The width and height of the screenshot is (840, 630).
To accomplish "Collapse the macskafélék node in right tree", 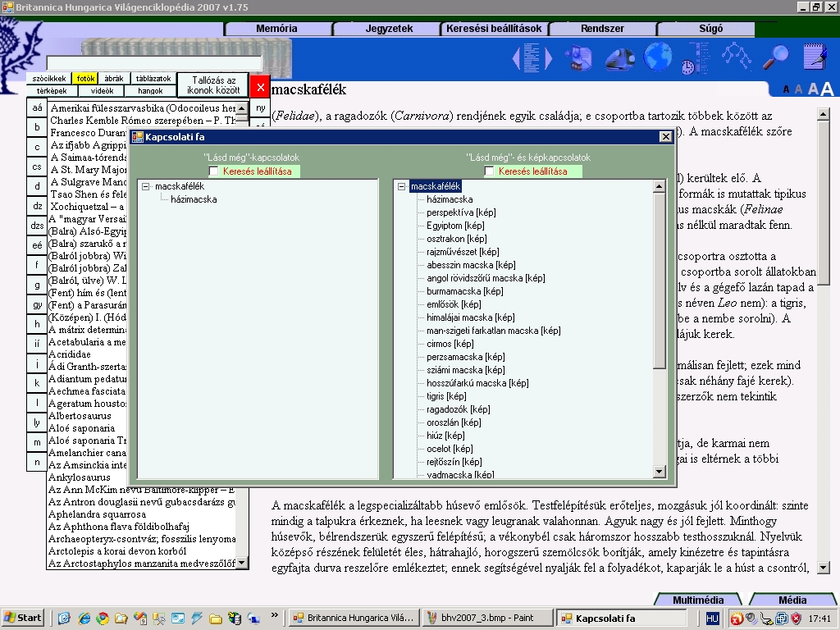I will (401, 186).
